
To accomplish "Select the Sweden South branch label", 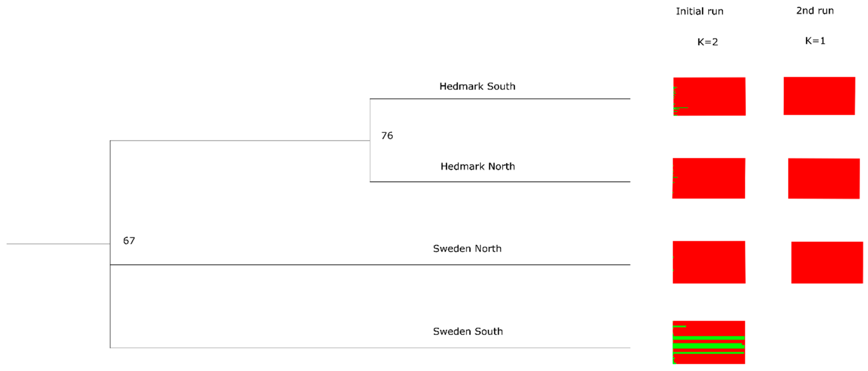I will [x=468, y=332].
